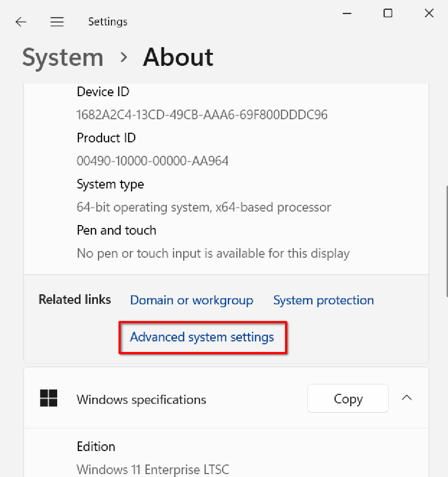The height and width of the screenshot is (477, 448).
Task: Click the Settings window title text
Action: (x=108, y=22)
